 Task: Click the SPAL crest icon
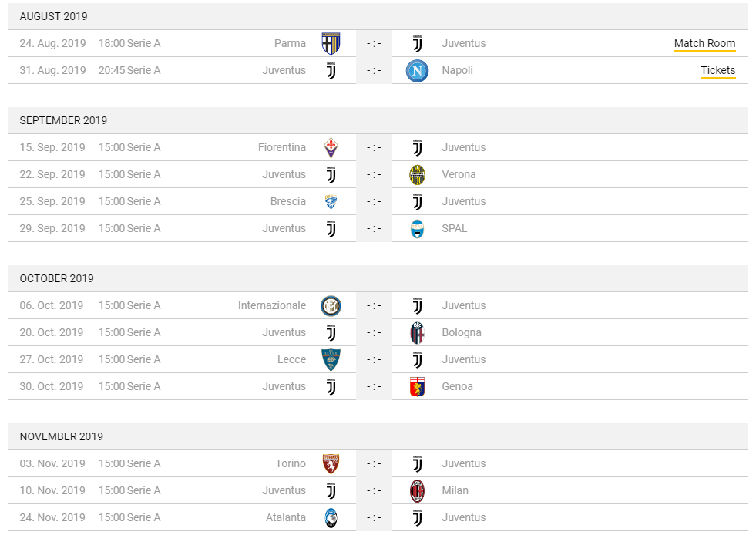(x=417, y=228)
